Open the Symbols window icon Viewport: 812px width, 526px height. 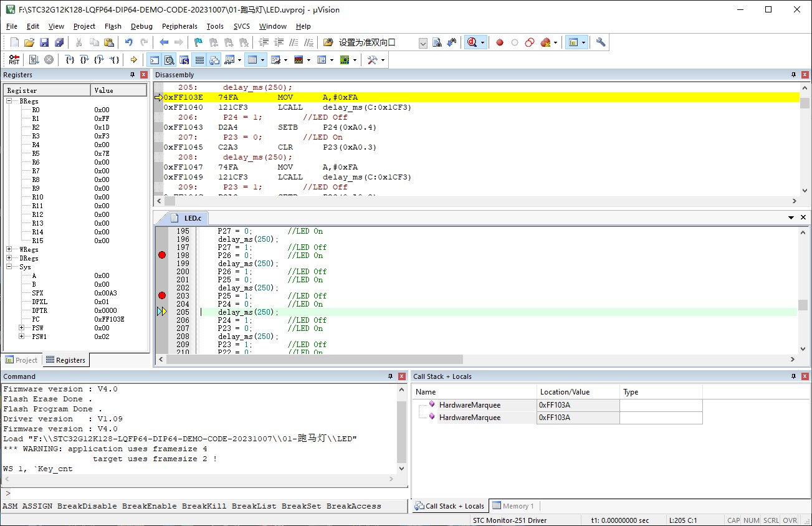(184, 60)
